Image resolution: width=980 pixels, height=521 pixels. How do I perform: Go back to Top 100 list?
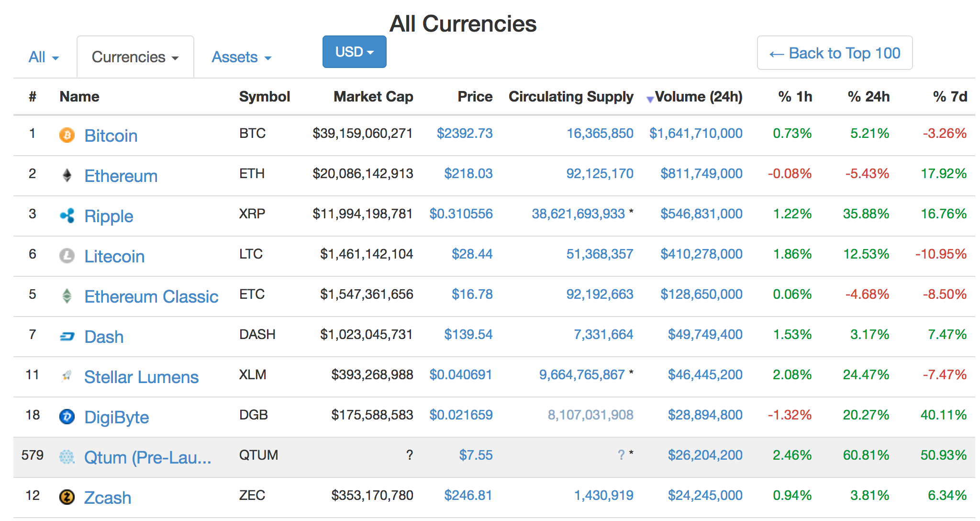pos(835,53)
